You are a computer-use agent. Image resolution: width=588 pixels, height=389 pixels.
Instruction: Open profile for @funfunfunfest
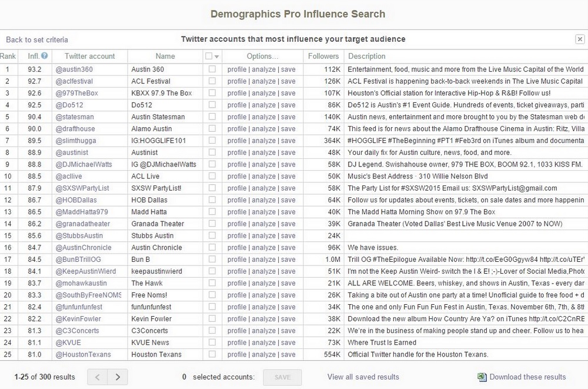(236, 307)
